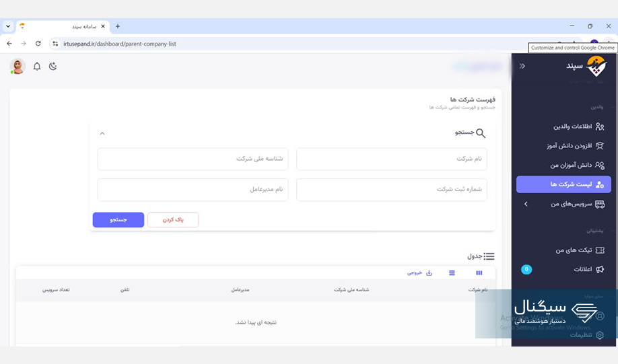Click the جستجو search button
618x364 pixels.
[118, 220]
